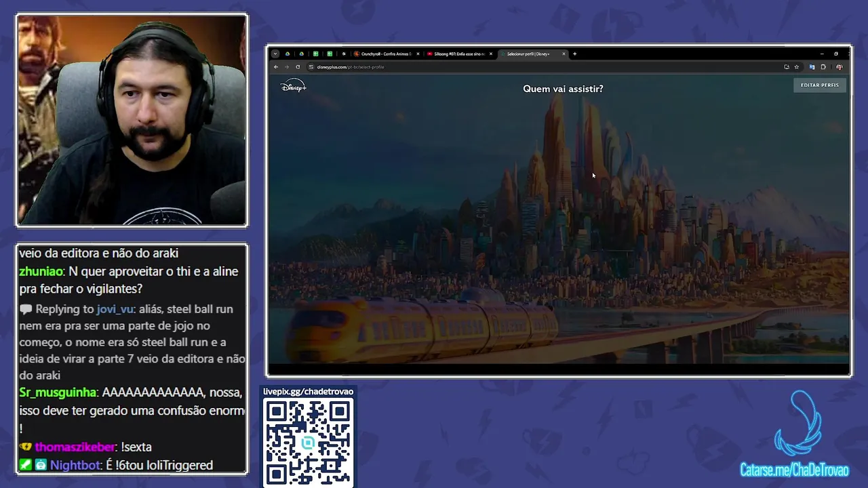Click the badge icon beside thomaszikeber
The width and height of the screenshot is (868, 488).
[26, 447]
